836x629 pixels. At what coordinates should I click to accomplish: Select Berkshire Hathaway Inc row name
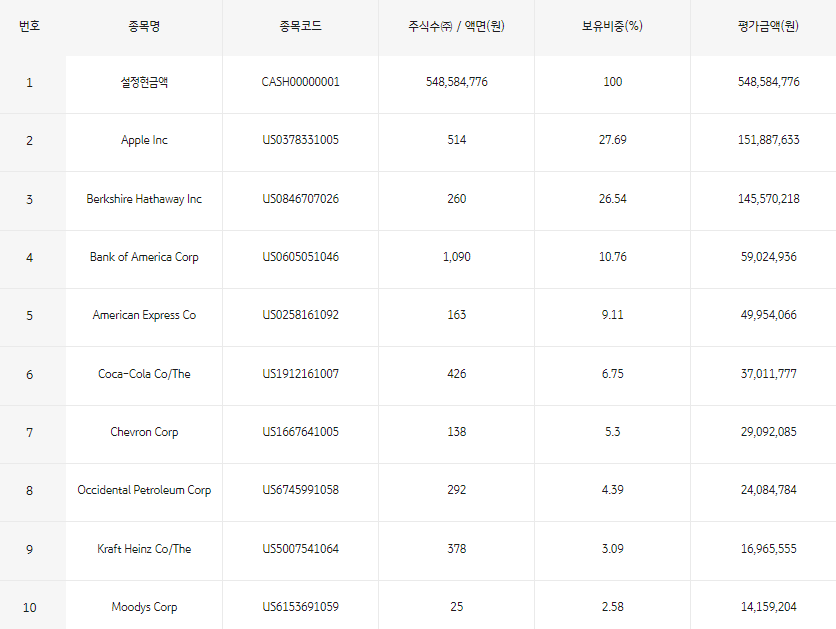point(144,199)
